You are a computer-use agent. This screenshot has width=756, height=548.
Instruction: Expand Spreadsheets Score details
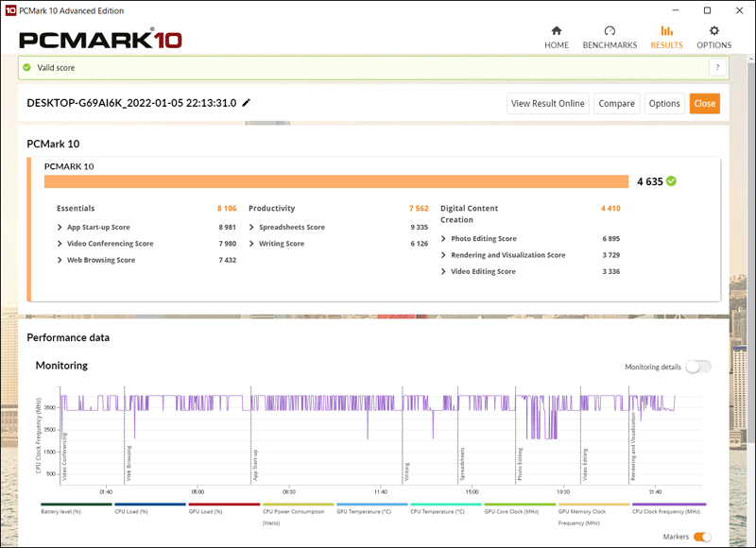pyautogui.click(x=251, y=227)
